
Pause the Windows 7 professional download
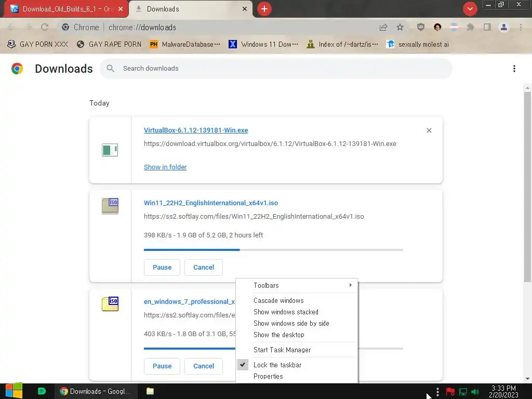point(162,366)
